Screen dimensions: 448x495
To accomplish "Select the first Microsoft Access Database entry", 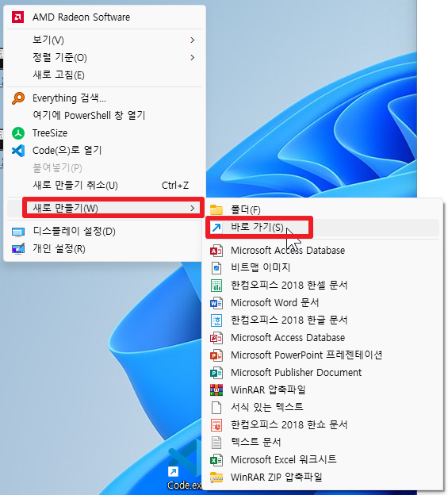I will [322, 251].
